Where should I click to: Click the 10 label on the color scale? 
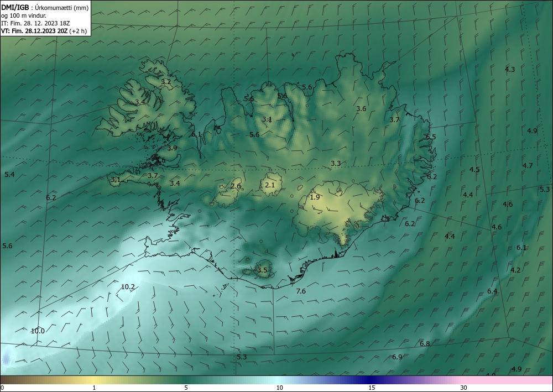pyautogui.click(x=279, y=388)
